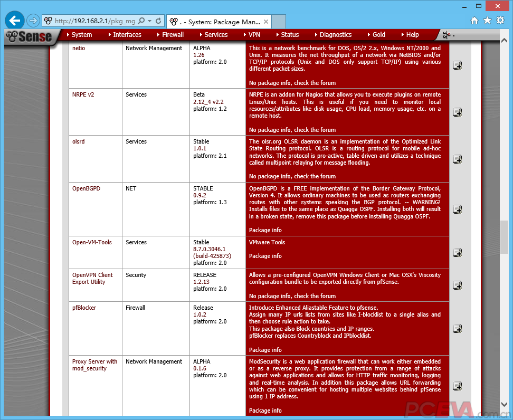
Task: Open Package info link for OpenBGPD
Action: point(265,230)
